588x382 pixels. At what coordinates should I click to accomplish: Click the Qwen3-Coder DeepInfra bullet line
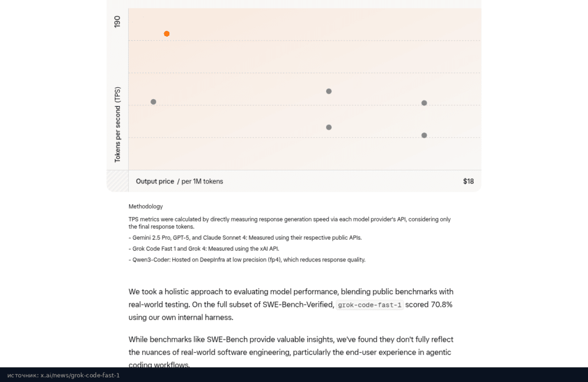247,259
